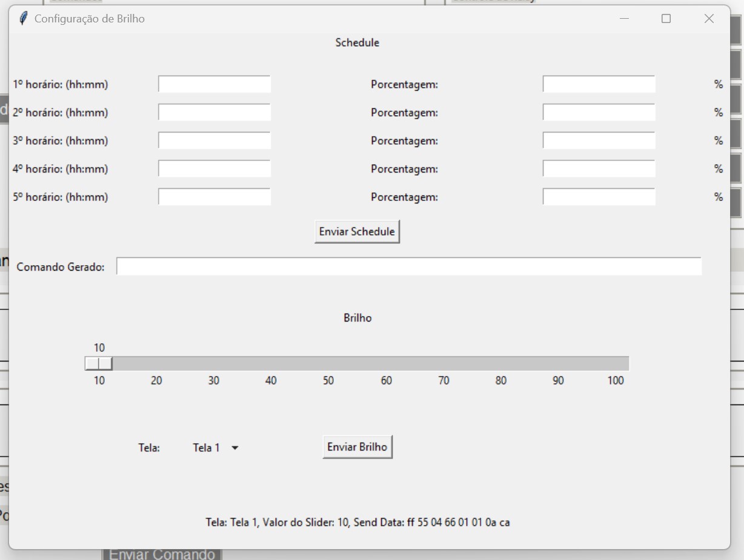Focus the Porcentagem field for 3º horário

[x=599, y=140]
